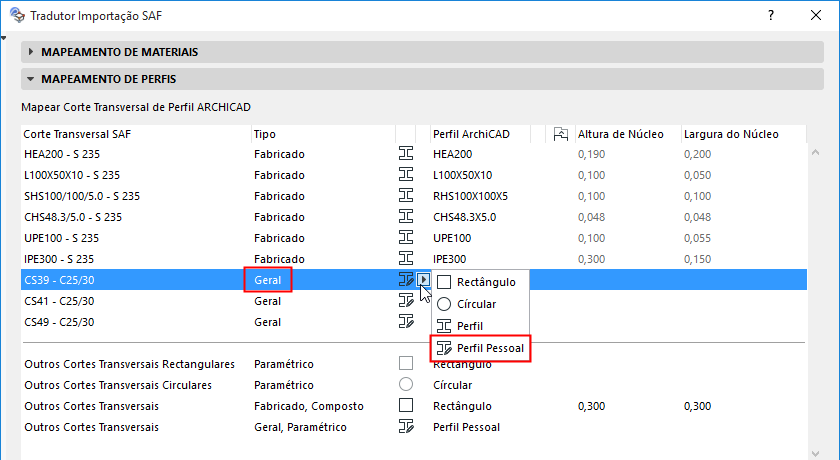Click the Geral type in CS39 row
This screenshot has width=840, height=460.
267,280
